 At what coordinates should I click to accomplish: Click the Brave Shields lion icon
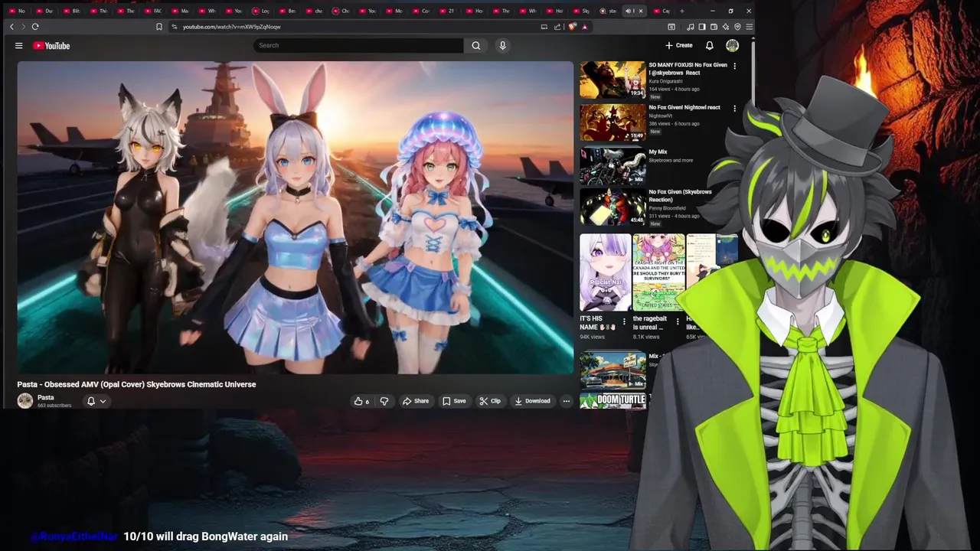[x=572, y=27]
